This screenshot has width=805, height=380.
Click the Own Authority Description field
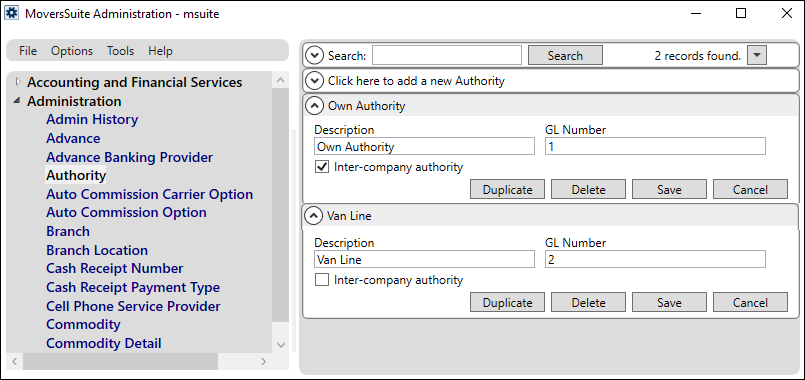coord(424,146)
